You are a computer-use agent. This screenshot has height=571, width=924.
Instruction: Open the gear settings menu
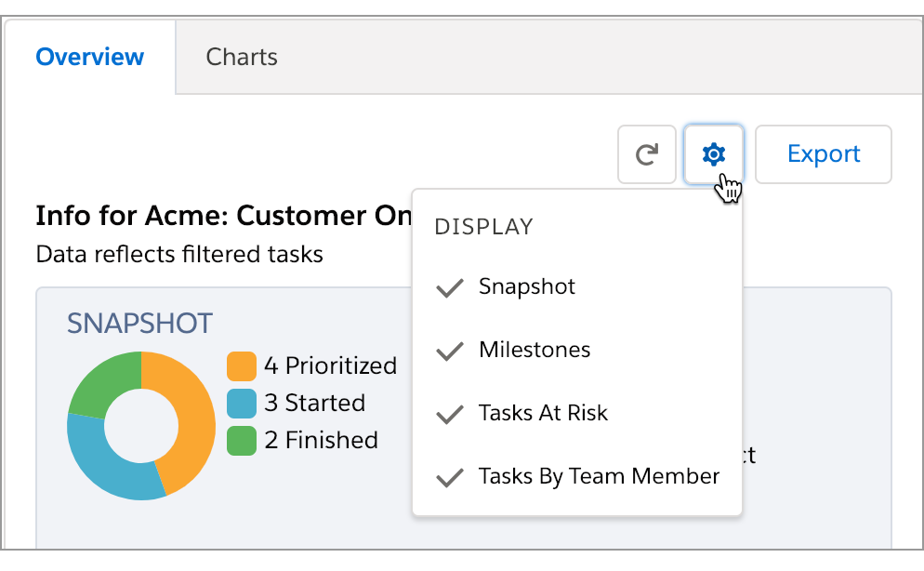coord(714,154)
